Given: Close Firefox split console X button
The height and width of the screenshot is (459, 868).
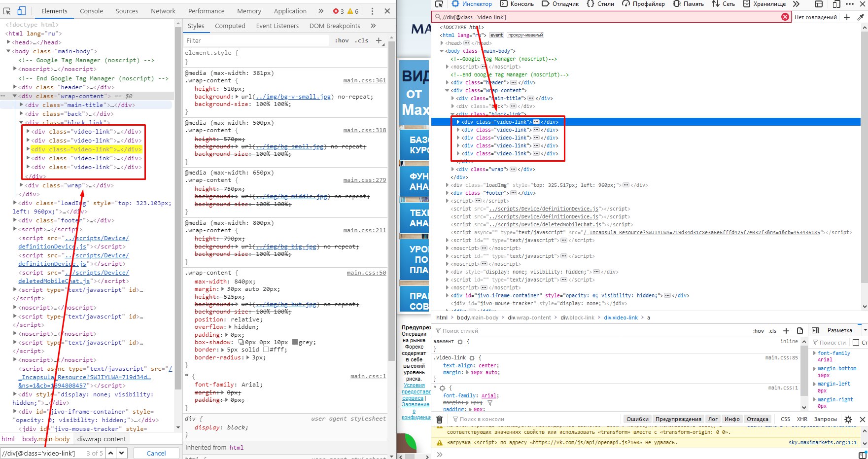Looking at the screenshot, I should 862,419.
